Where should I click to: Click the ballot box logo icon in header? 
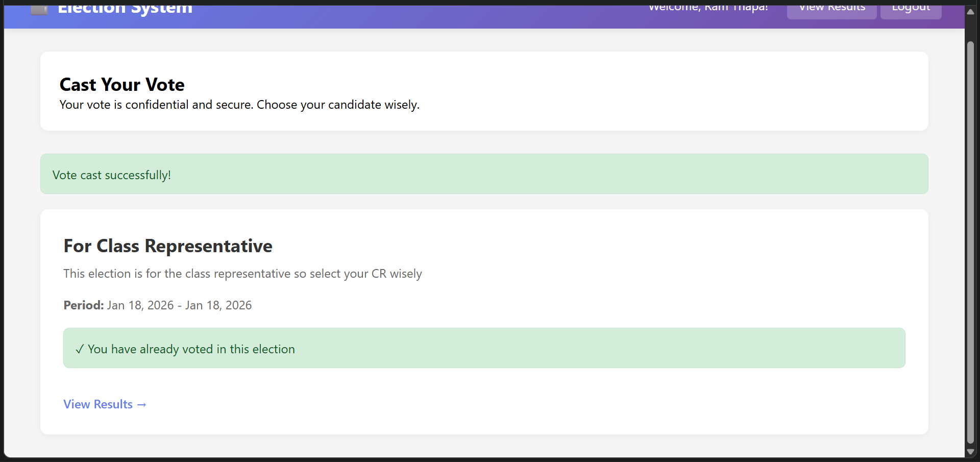pos(39,10)
